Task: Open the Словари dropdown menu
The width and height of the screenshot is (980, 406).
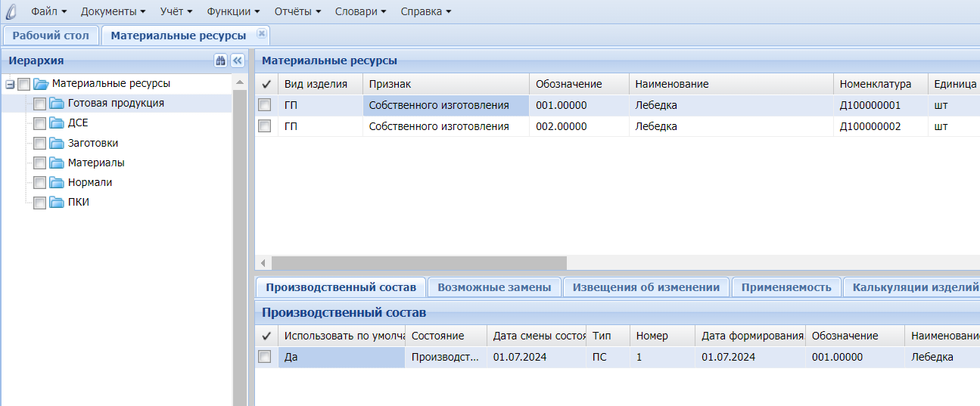Action: [361, 11]
